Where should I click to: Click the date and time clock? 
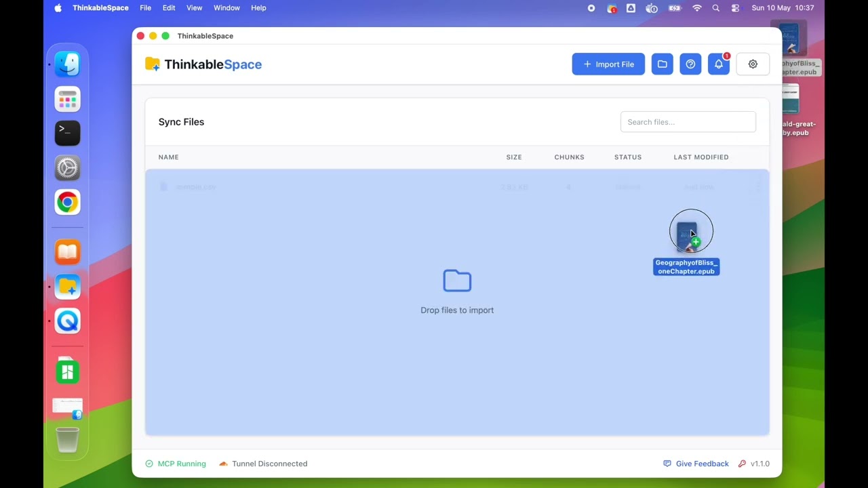click(x=783, y=8)
